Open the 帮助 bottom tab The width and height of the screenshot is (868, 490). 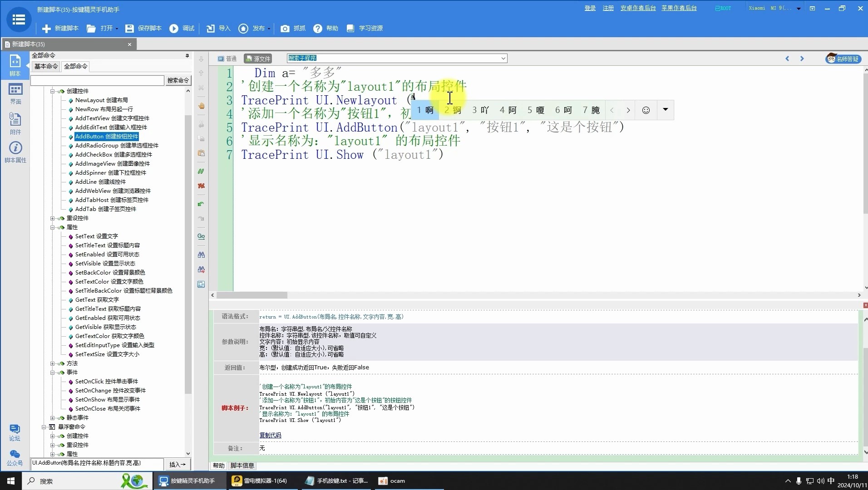(x=218, y=465)
